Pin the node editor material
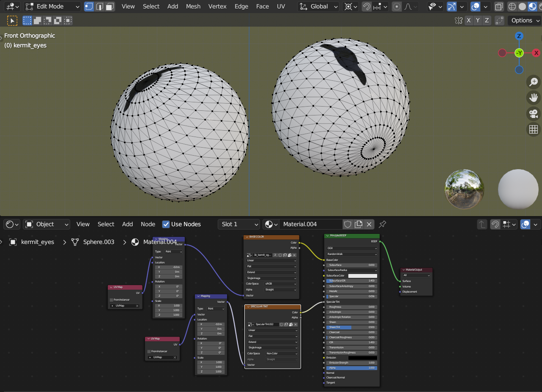The width and height of the screenshot is (542, 392). pos(383,224)
